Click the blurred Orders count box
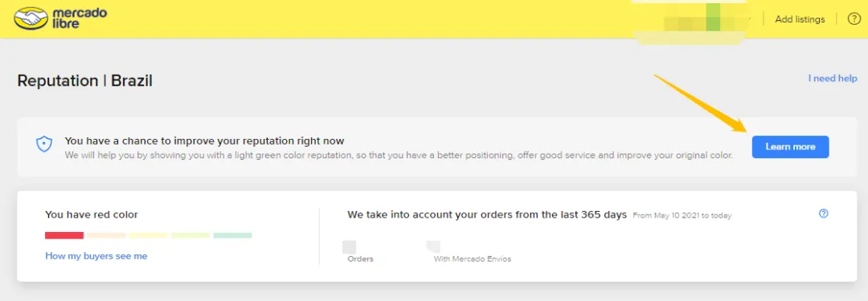The width and height of the screenshot is (868, 301). coord(350,246)
